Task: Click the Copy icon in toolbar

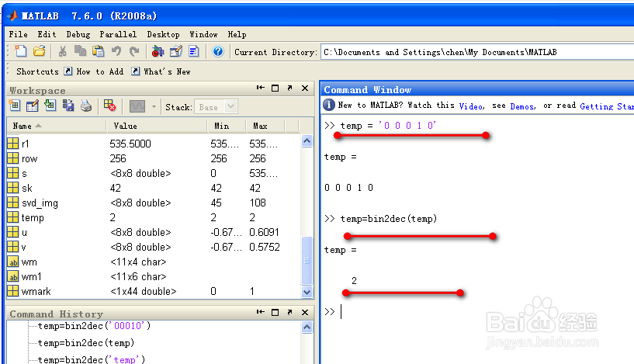Action: click(x=80, y=51)
